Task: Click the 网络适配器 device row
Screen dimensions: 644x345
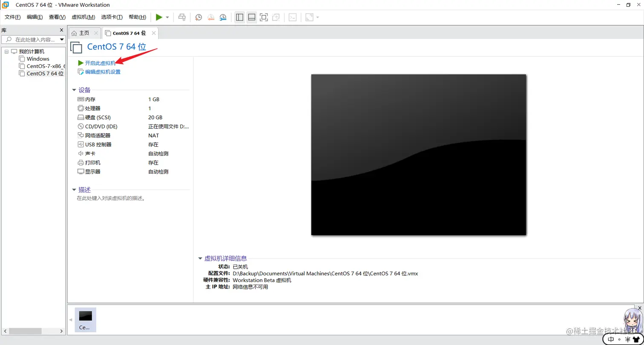Action: pos(133,135)
